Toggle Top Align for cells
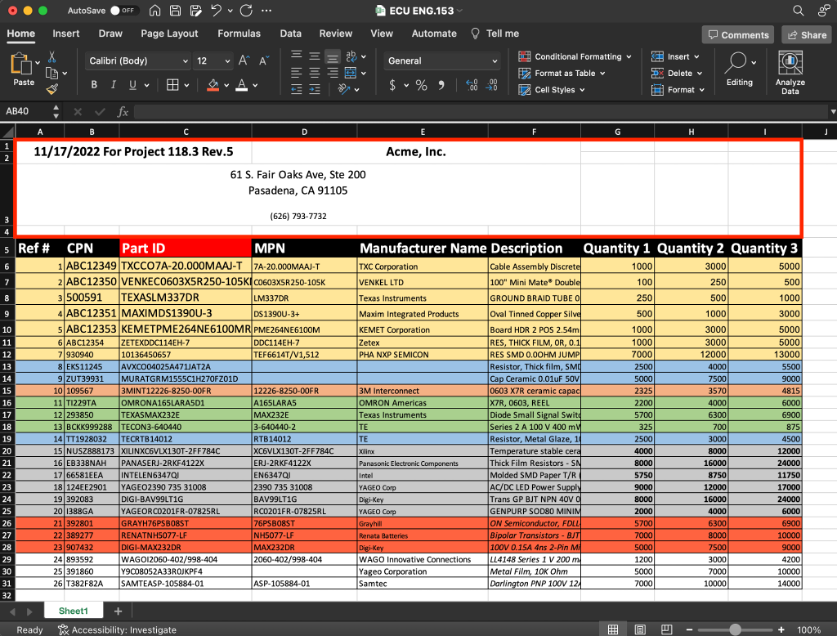 tap(297, 56)
